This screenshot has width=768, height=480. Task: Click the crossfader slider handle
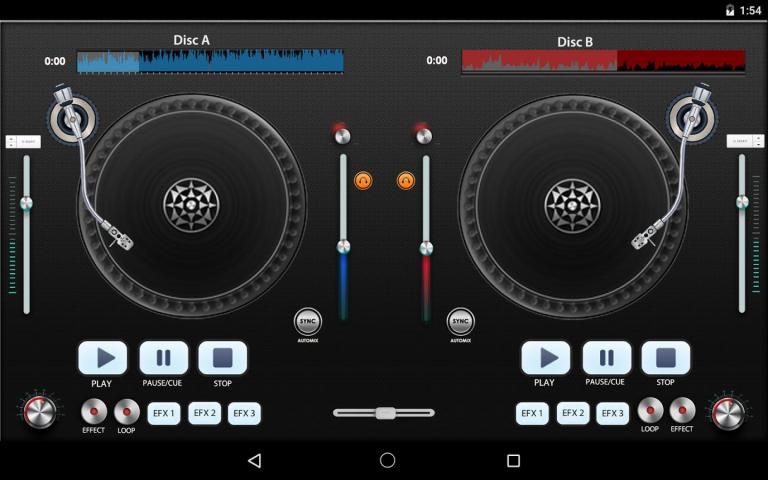(384, 412)
